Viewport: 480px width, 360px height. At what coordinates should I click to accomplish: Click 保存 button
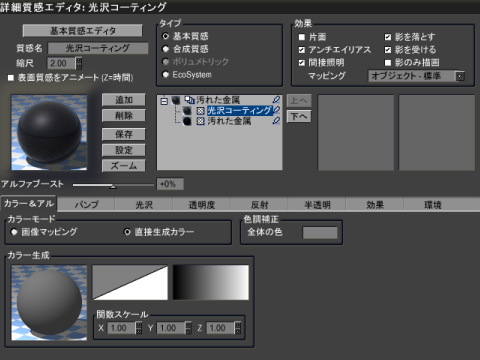point(124,134)
